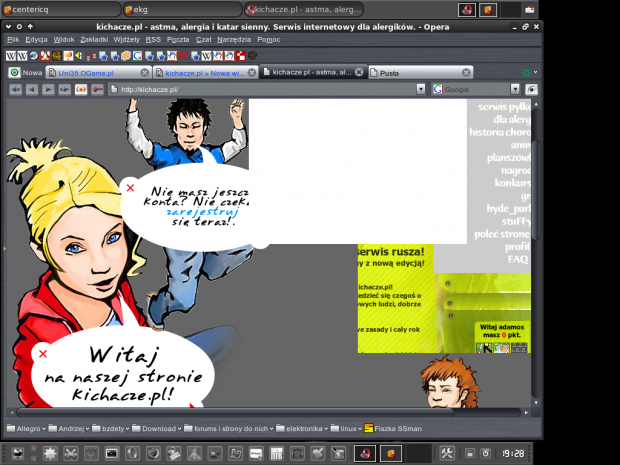Open the Google G bookmark icon
This screenshot has height=465, width=620.
click(137, 56)
